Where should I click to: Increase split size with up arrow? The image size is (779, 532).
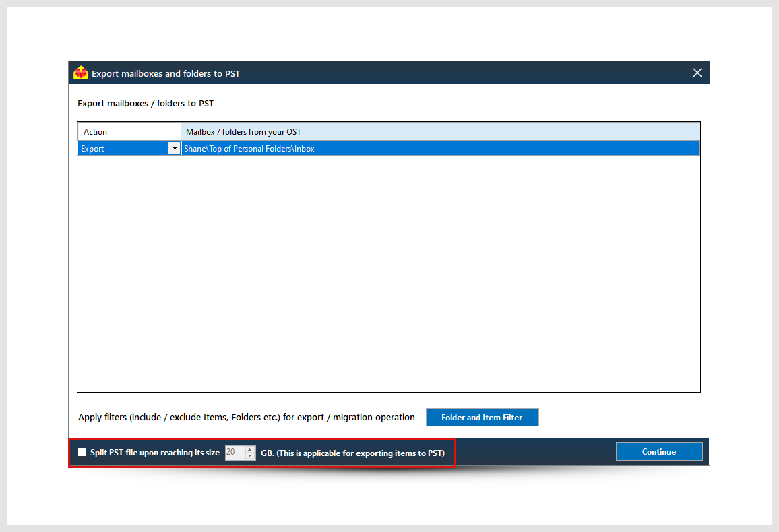pyautogui.click(x=251, y=449)
